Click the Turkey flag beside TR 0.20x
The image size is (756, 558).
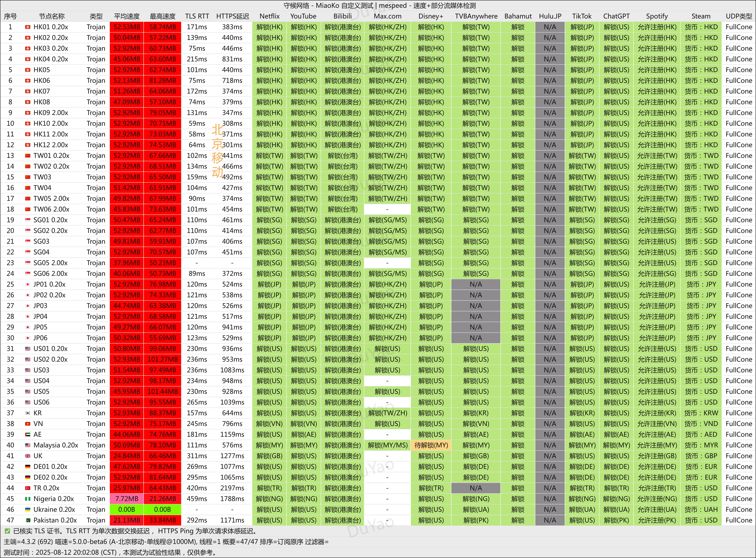point(28,488)
